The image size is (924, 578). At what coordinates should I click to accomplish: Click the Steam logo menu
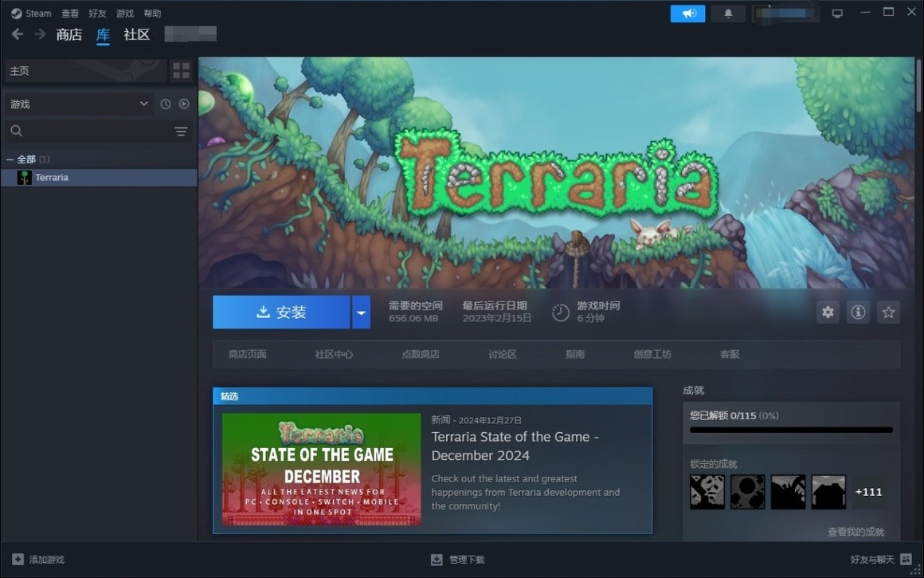[x=31, y=13]
